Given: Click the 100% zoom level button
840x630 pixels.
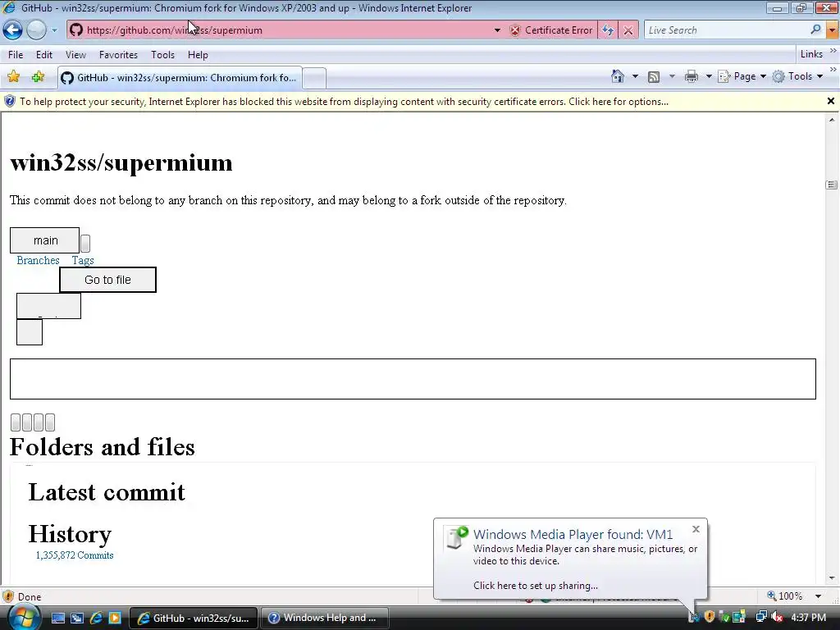Looking at the screenshot, I should point(785,596).
